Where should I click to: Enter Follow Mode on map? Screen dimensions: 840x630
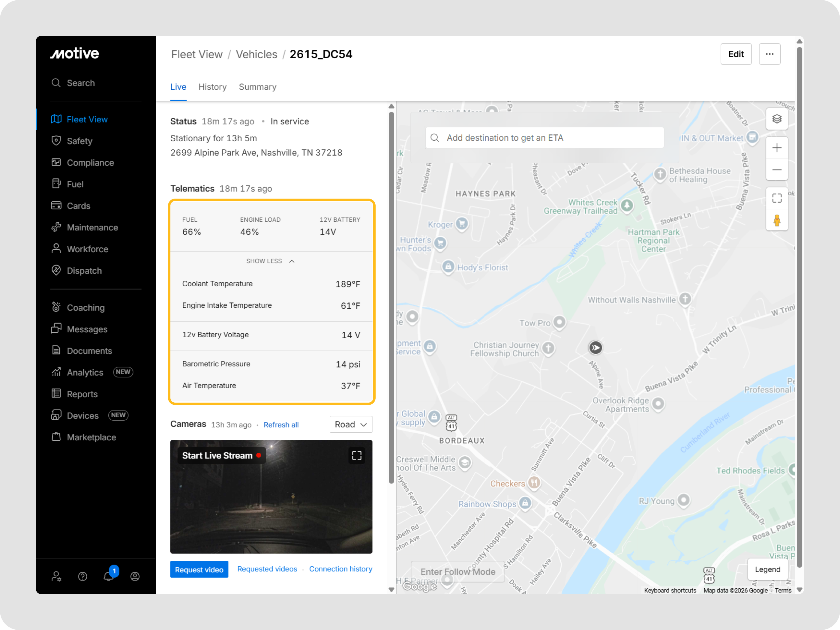[x=457, y=571]
